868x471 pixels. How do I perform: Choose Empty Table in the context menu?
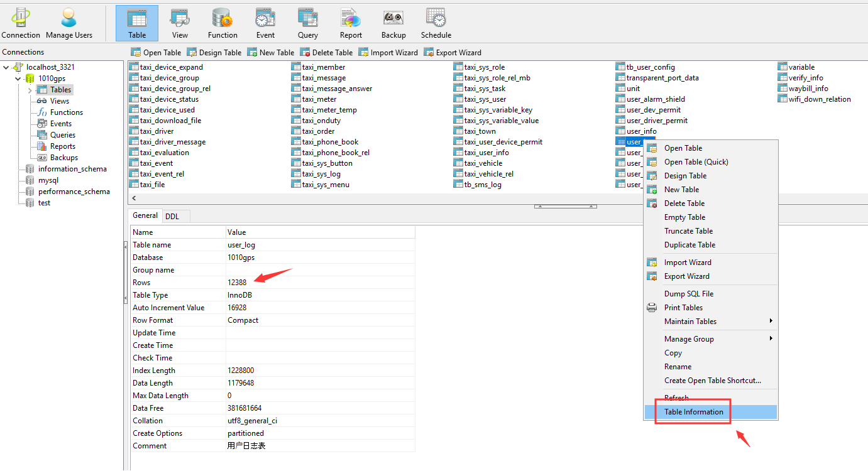[711, 217]
